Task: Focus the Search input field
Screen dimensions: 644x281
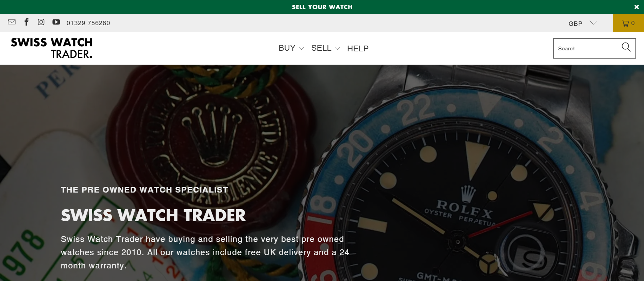Action: point(587,48)
